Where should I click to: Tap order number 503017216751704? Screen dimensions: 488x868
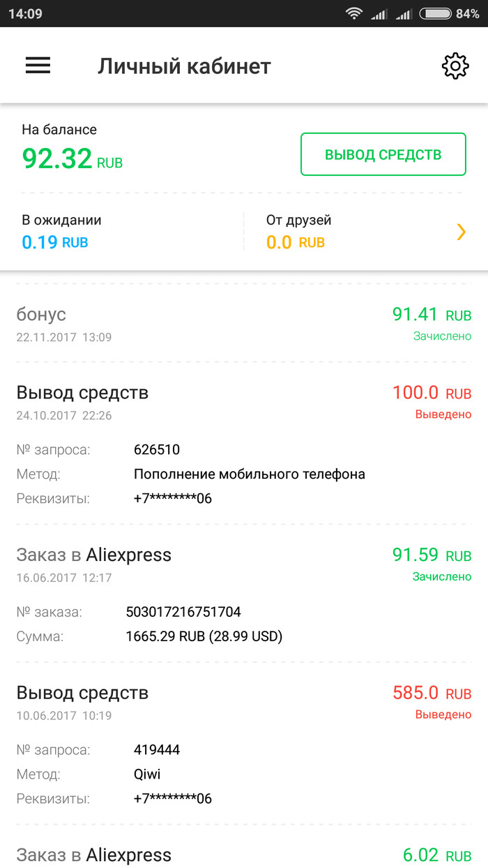(x=183, y=612)
